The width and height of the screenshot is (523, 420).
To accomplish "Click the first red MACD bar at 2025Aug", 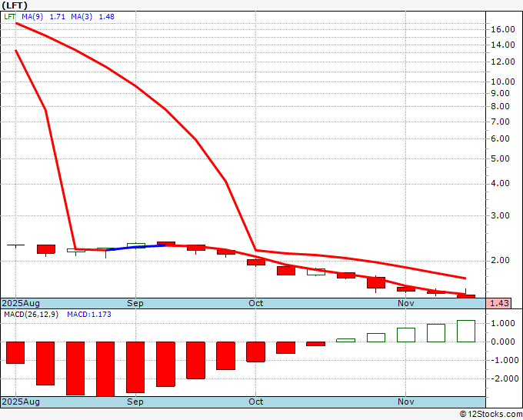I will tap(15, 352).
